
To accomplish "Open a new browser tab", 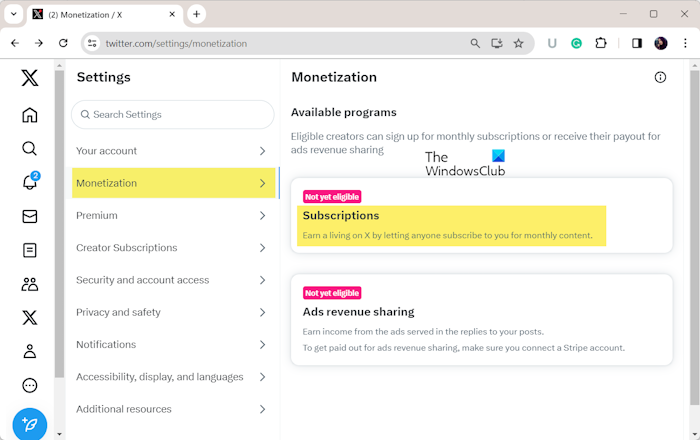I will (x=197, y=14).
